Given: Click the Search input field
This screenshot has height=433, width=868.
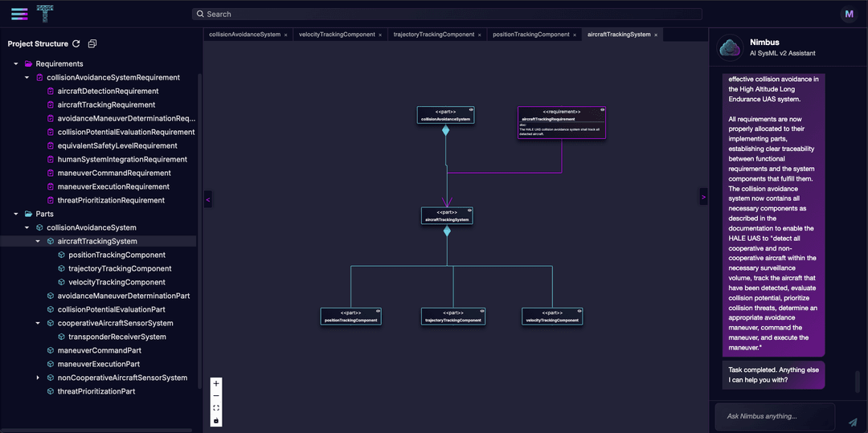Looking at the screenshot, I should (x=447, y=14).
